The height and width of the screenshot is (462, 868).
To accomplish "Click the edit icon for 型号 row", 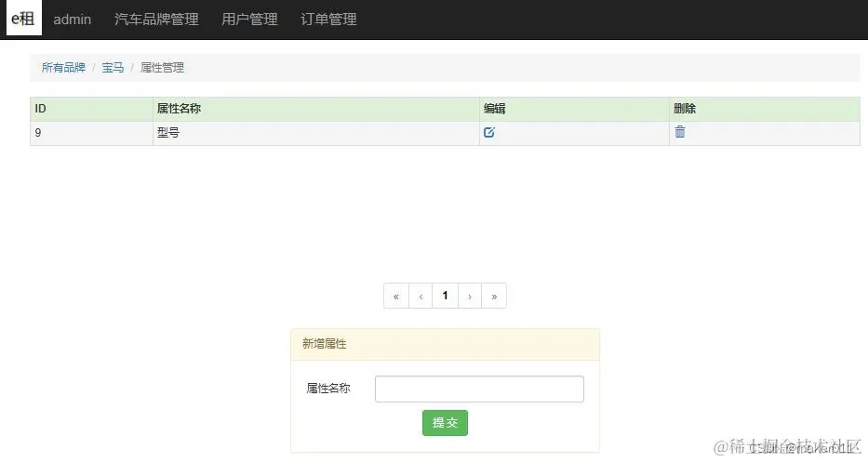I will (x=488, y=132).
